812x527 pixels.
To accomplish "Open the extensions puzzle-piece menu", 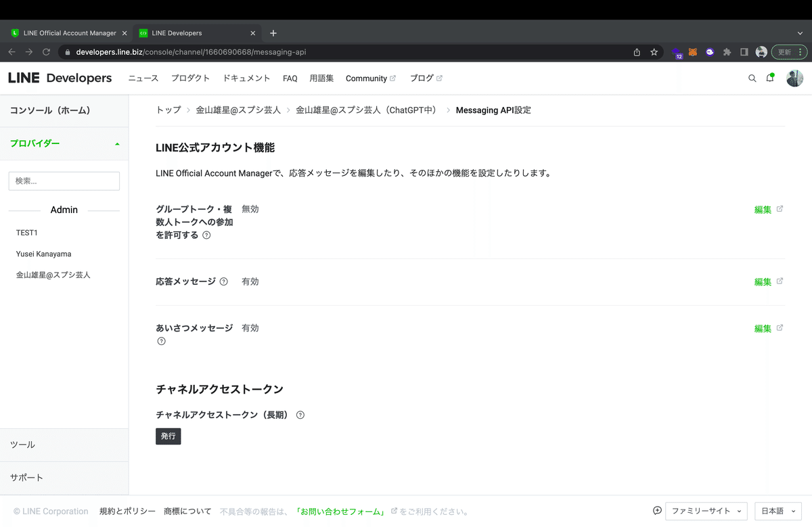I will tap(727, 52).
